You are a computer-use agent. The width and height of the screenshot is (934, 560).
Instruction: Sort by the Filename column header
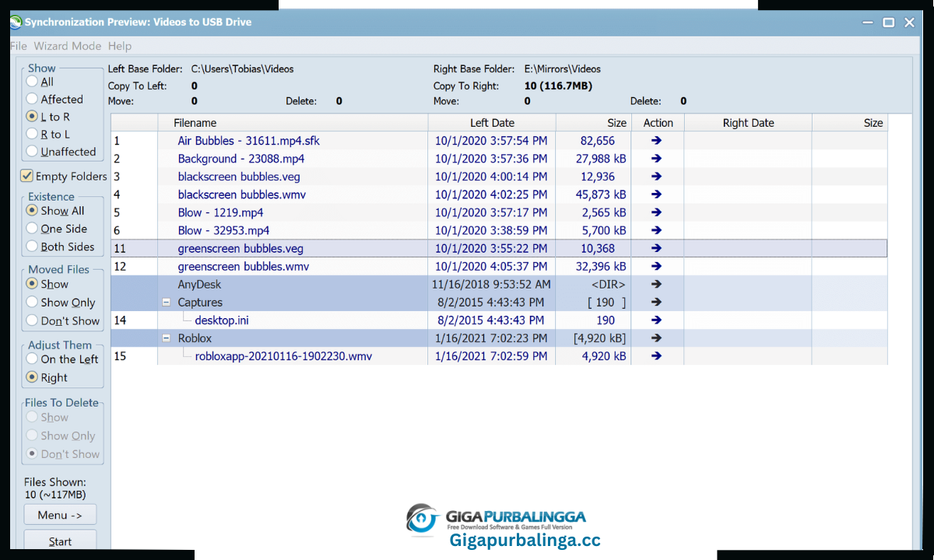pyautogui.click(x=293, y=123)
